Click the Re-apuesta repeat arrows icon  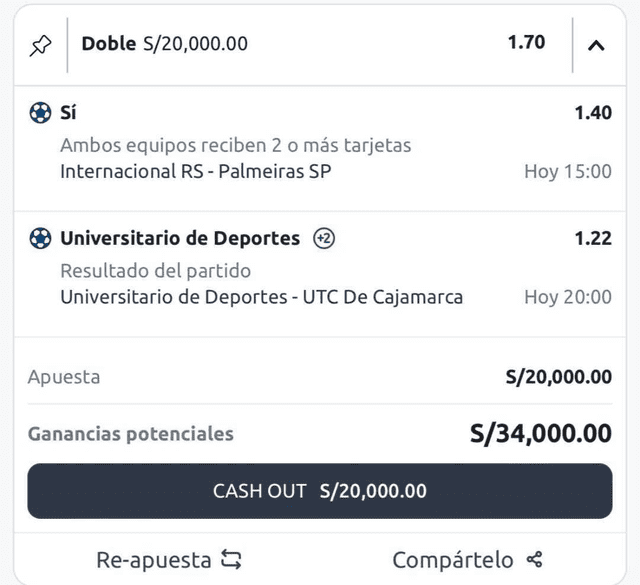(231, 559)
